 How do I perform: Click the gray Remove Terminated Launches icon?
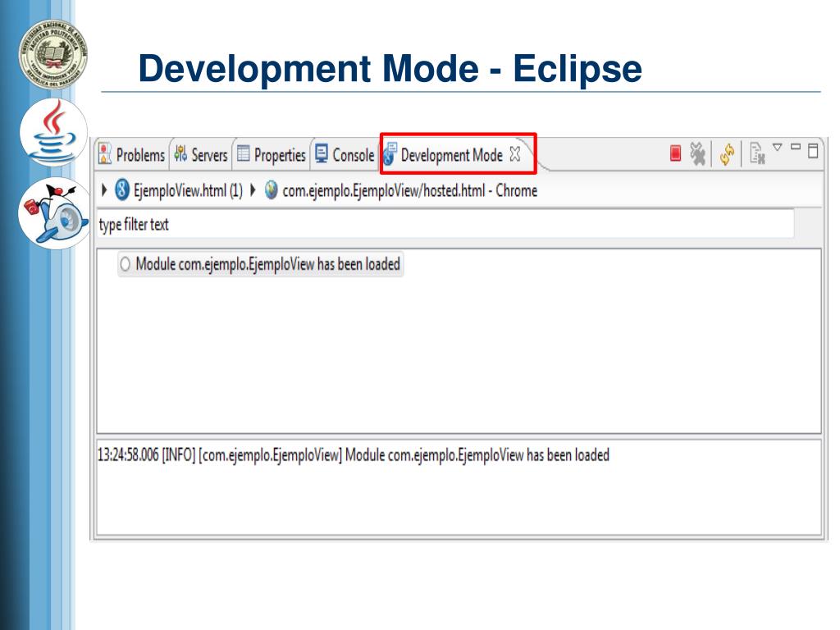[x=697, y=153]
